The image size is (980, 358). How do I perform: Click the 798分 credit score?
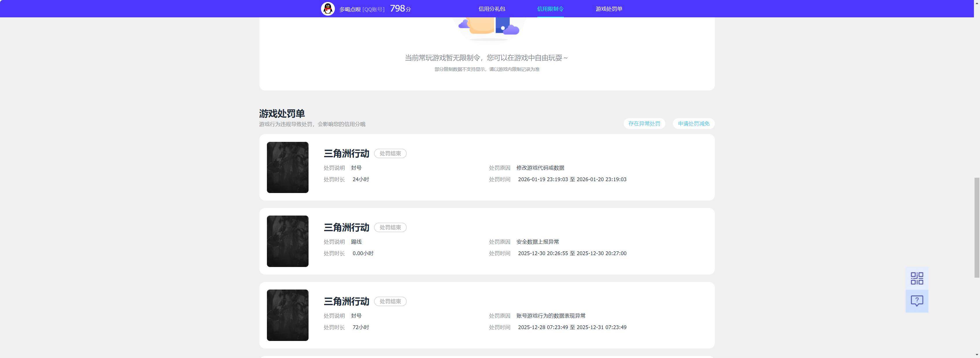pos(400,8)
